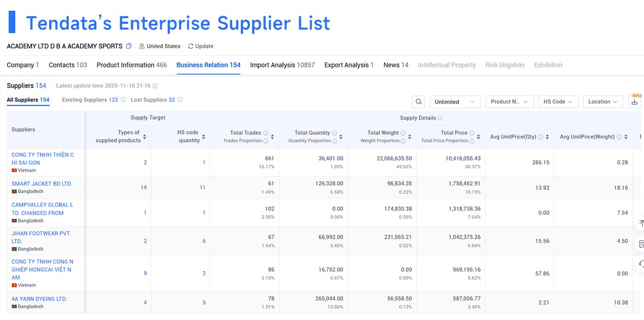Copy the company name ACADEMY SPORTS icon
The width and height of the screenshot is (644, 320).
point(129,46)
